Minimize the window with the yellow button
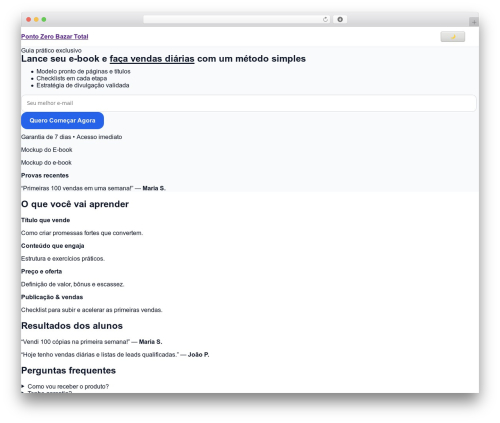The width and height of the screenshot is (500, 423). coord(36,20)
